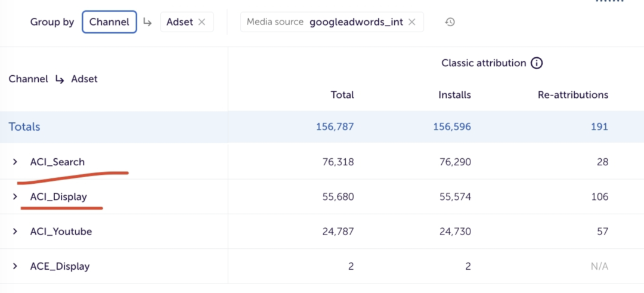The height and width of the screenshot is (293, 644).
Task: Expand the ACI_Search row
Action: tap(16, 162)
